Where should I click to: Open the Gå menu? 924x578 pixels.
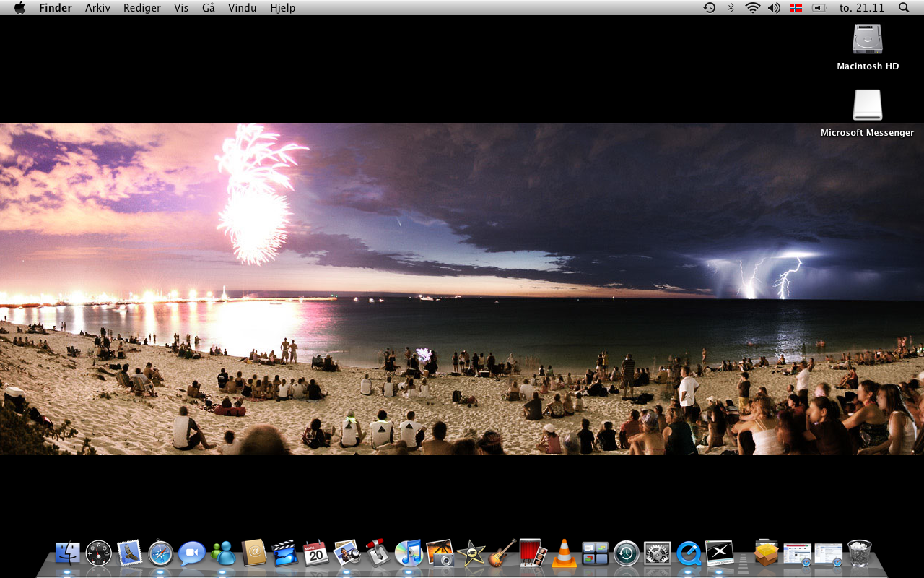point(209,8)
